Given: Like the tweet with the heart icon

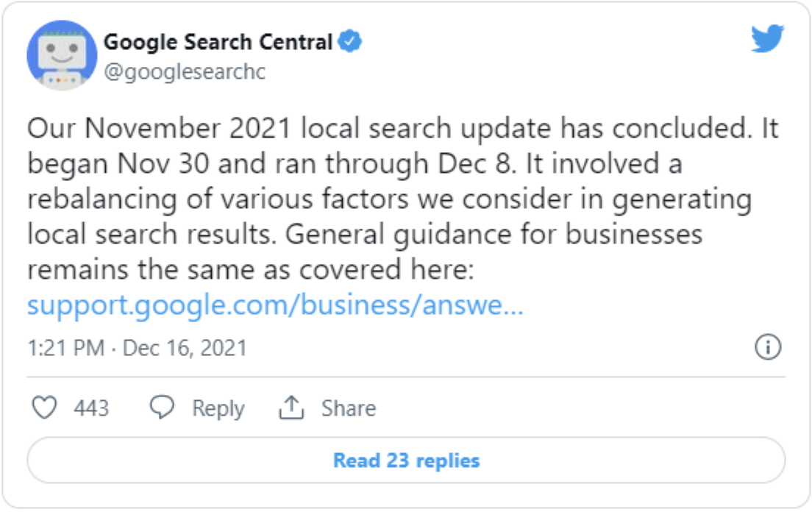Looking at the screenshot, I should pyautogui.click(x=46, y=408).
